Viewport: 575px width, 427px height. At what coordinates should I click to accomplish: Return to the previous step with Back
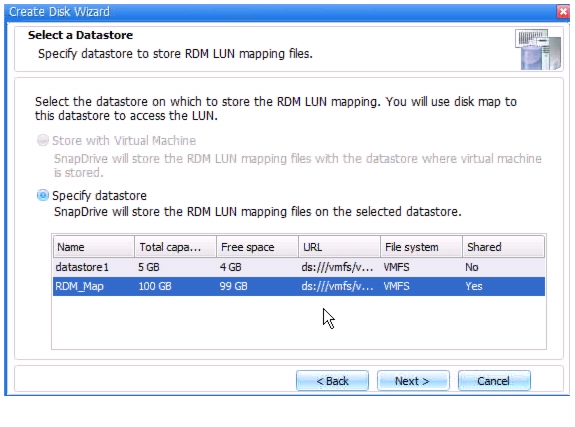pyautogui.click(x=332, y=381)
